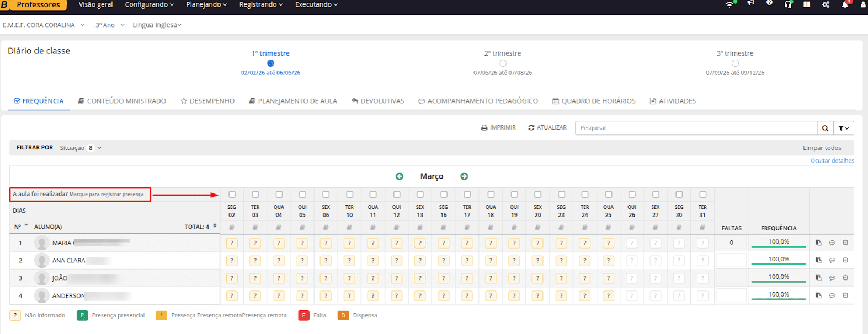Go to the next month with the right arrow
Viewport: 868px width, 334px height.
464,176
